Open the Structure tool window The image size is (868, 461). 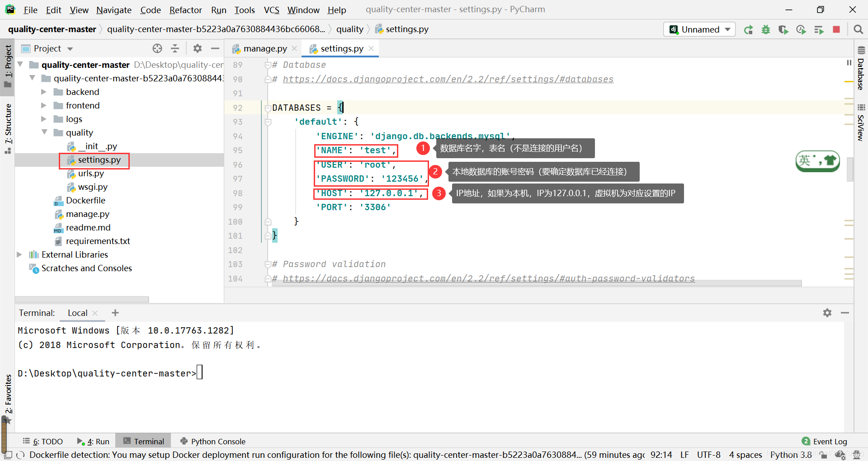click(x=8, y=129)
